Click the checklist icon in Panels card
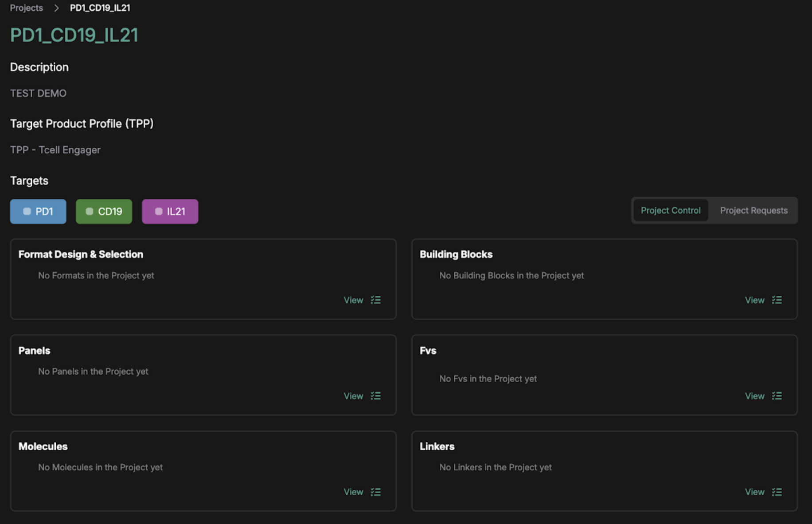The height and width of the screenshot is (524, 812). (375, 396)
